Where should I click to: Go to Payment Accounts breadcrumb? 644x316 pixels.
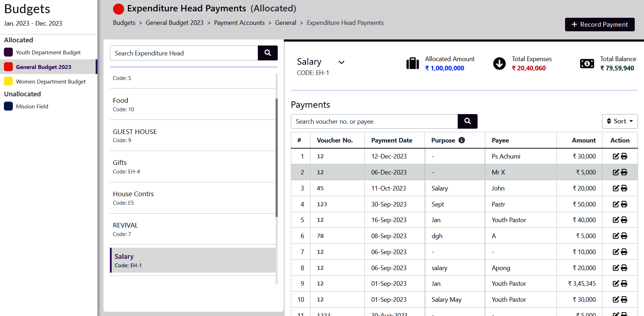pos(239,23)
